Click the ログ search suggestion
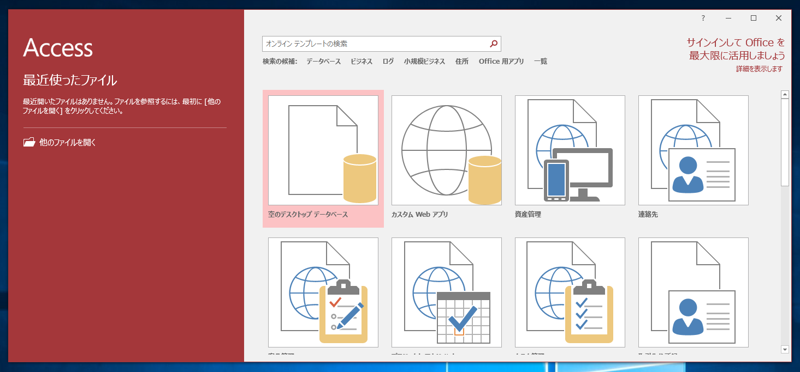The height and width of the screenshot is (372, 800). point(388,61)
